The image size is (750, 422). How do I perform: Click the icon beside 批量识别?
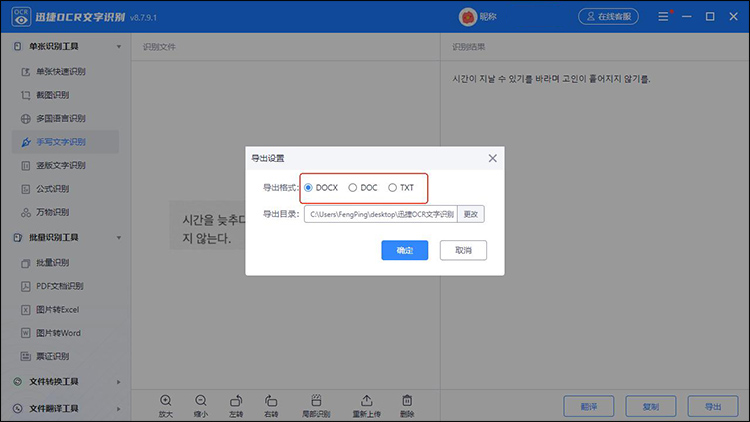[x=26, y=263]
